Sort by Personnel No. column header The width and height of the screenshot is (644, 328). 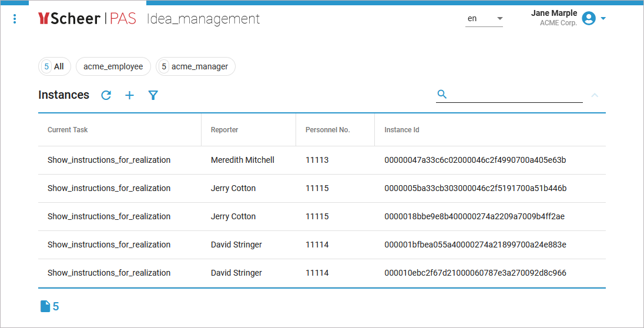(x=327, y=130)
